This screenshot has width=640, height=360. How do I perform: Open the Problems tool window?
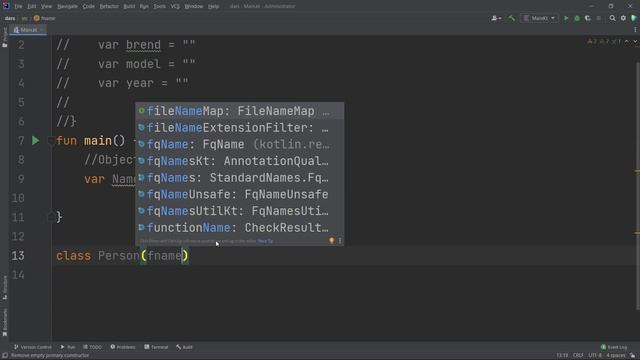click(x=122, y=347)
